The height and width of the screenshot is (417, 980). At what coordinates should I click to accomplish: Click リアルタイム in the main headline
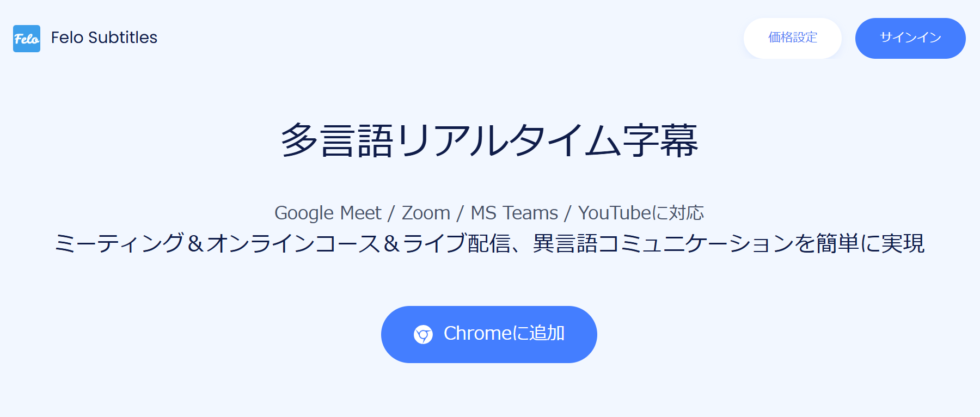coord(509,141)
